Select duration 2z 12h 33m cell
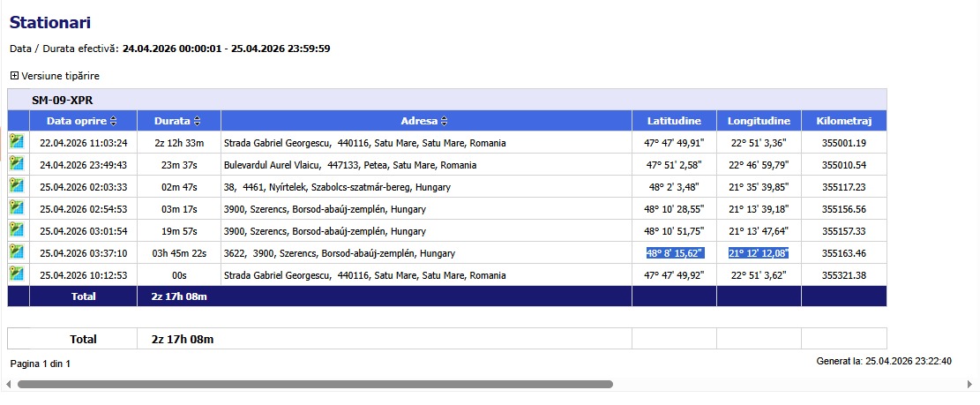This screenshot has width=980, height=405. [179, 143]
